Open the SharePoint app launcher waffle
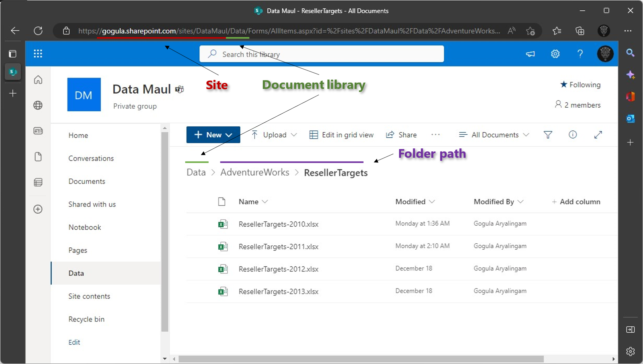This screenshot has height=364, width=643. click(38, 54)
